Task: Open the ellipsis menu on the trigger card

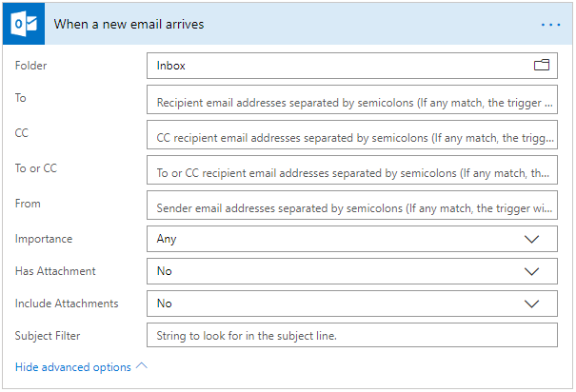Action: (550, 24)
